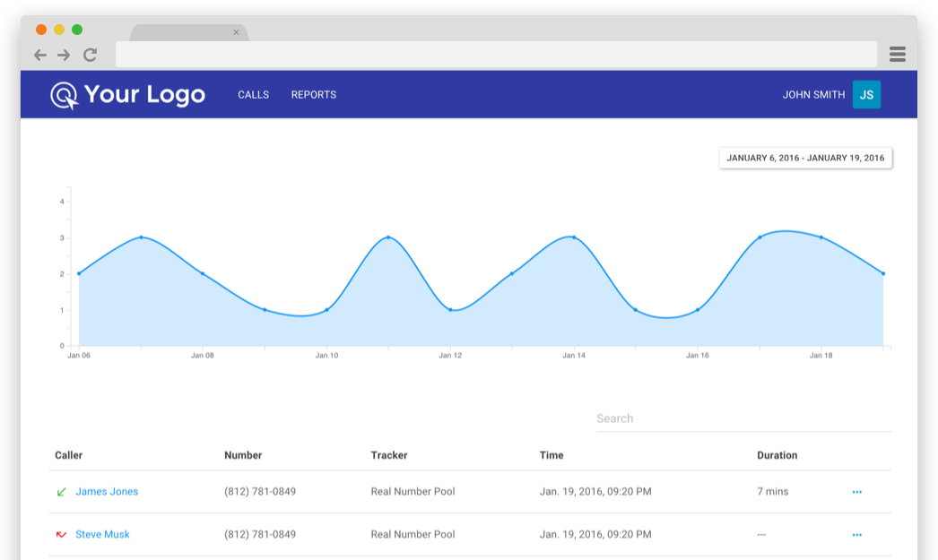
Task: Open more options for James Jones call
Action: tap(856, 492)
